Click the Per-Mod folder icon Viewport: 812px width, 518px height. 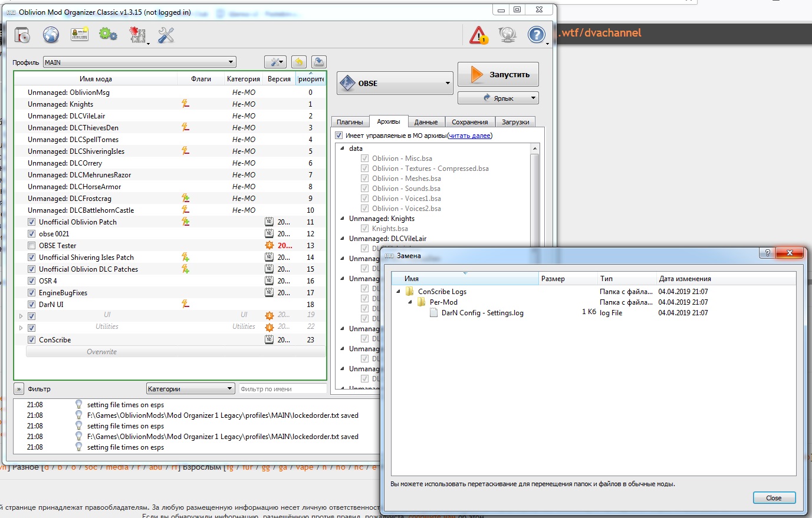pos(421,302)
